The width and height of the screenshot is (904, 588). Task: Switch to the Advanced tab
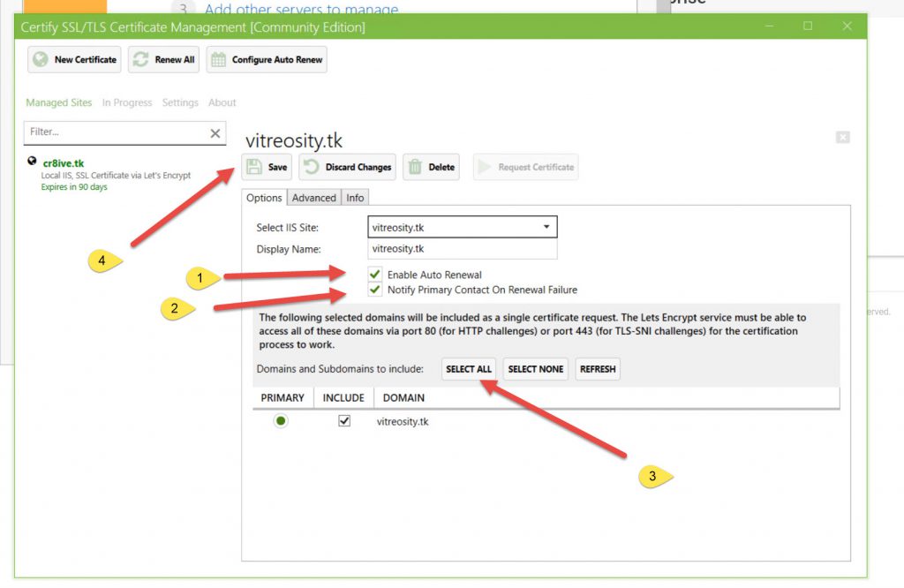click(314, 198)
